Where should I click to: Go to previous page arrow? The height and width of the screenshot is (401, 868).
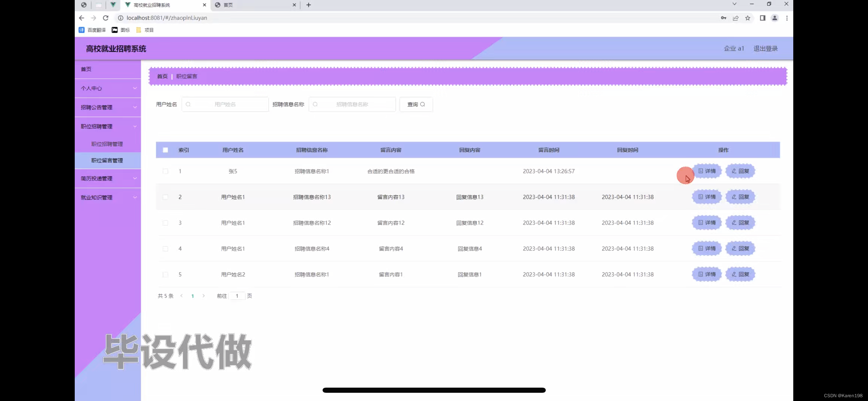click(181, 296)
